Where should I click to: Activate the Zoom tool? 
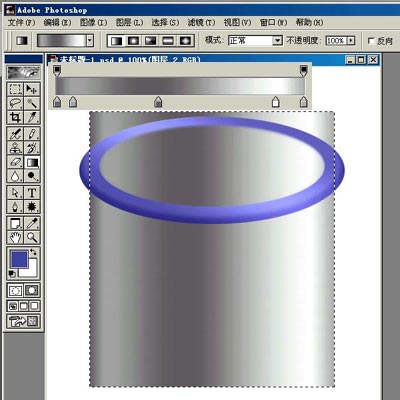click(x=32, y=237)
